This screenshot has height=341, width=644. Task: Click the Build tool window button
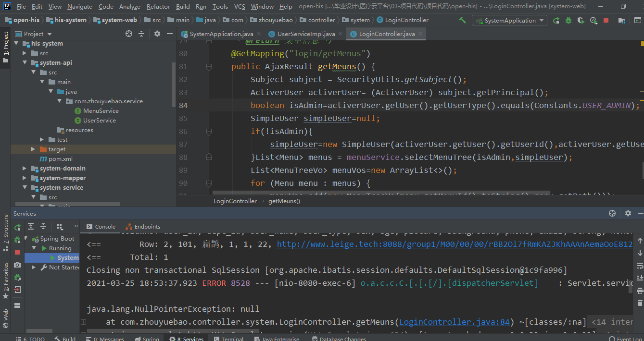point(65,338)
